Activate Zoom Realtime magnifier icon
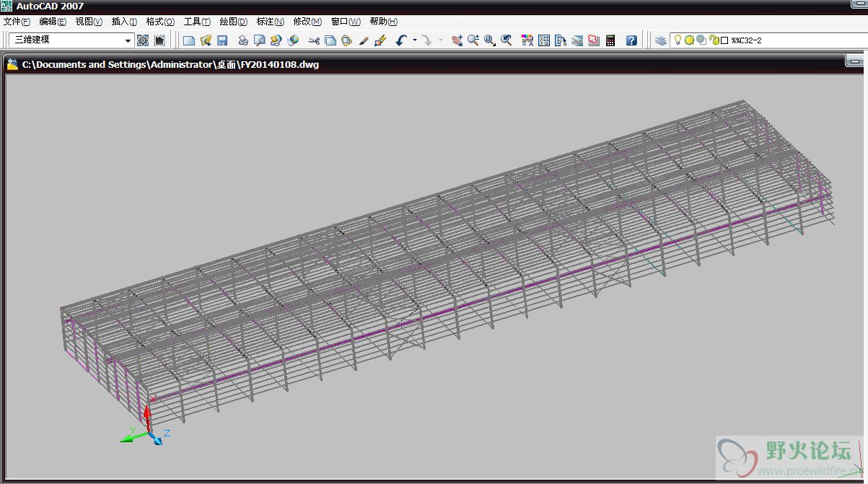This screenshot has width=868, height=484. 473,40
